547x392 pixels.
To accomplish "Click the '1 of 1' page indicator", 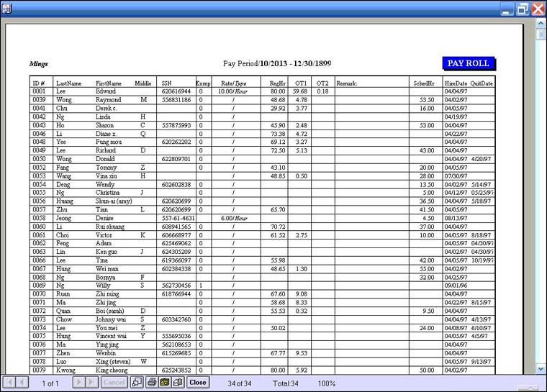I will [50, 383].
